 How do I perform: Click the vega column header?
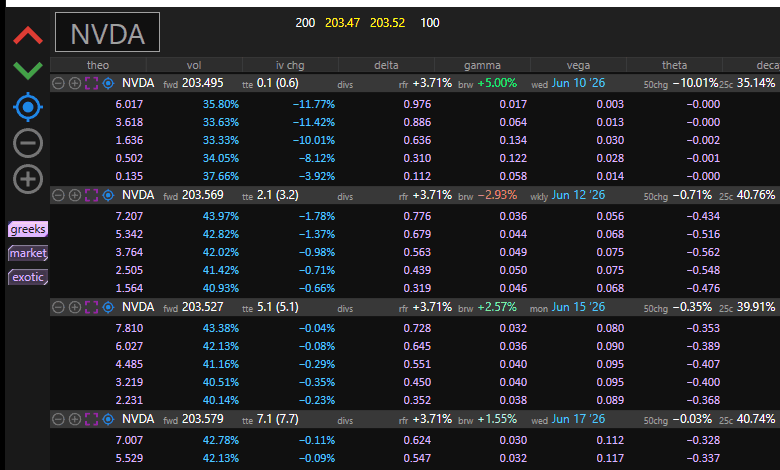pos(578,65)
